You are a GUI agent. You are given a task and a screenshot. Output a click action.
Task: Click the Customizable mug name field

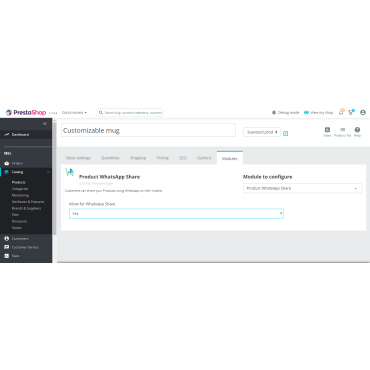pos(148,130)
